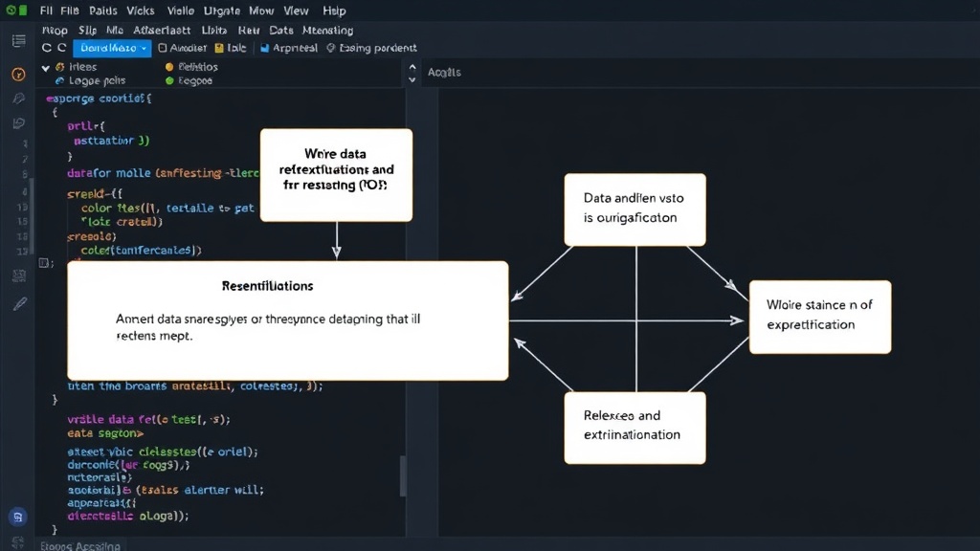Click the orange circular sidebar icon
980x551 pixels.
[19, 75]
